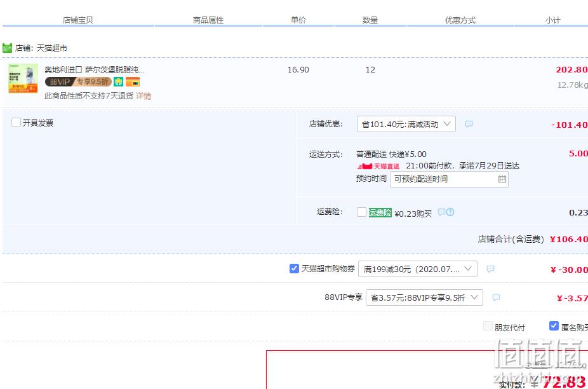The height and width of the screenshot is (389, 588).
Task: Expand the 满199减30元 coupon dropdown
Action: [418, 269]
